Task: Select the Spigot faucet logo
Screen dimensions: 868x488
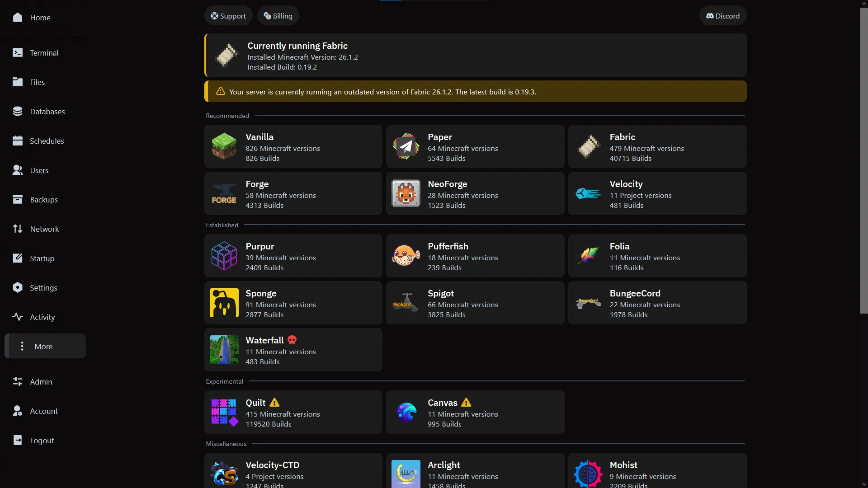Action: (x=406, y=303)
